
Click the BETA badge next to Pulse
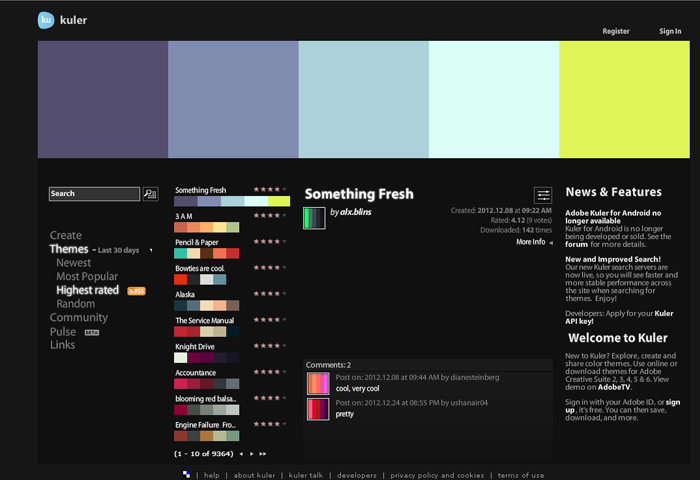[92, 333]
